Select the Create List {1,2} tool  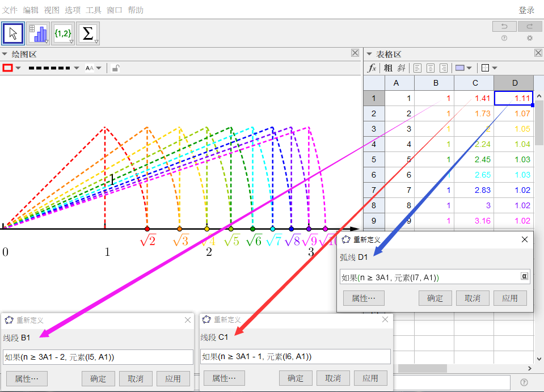tap(63, 33)
